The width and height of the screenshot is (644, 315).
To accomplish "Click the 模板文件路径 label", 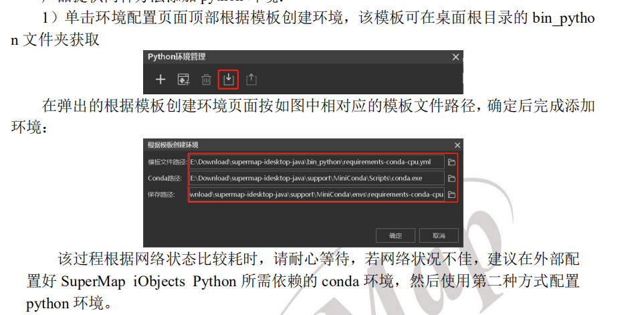I will pyautogui.click(x=168, y=163).
